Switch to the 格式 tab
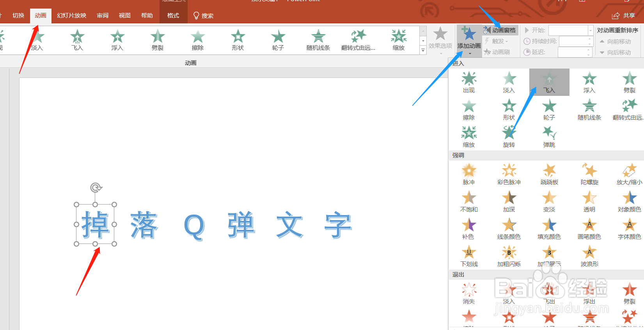 pos(173,16)
